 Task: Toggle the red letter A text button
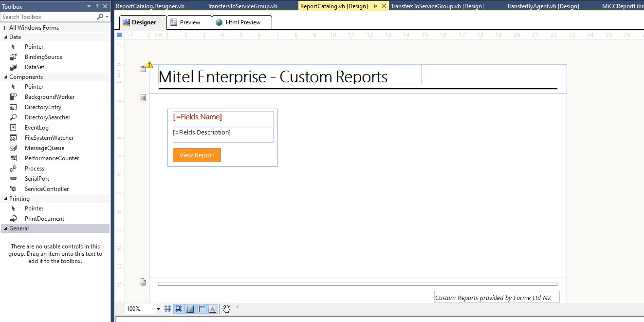point(212,309)
